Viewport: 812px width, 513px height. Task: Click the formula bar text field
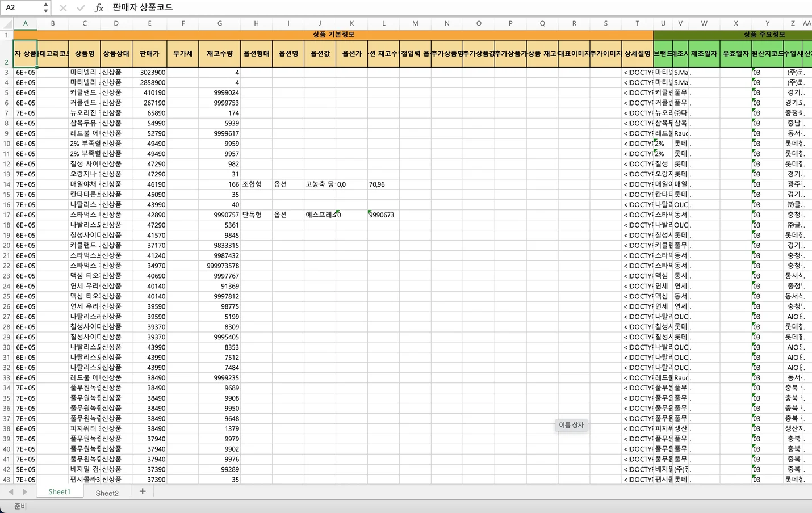pyautogui.click(x=454, y=8)
